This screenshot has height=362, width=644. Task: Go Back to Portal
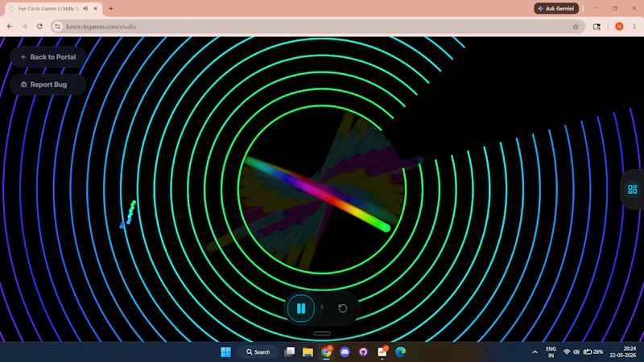coord(48,57)
